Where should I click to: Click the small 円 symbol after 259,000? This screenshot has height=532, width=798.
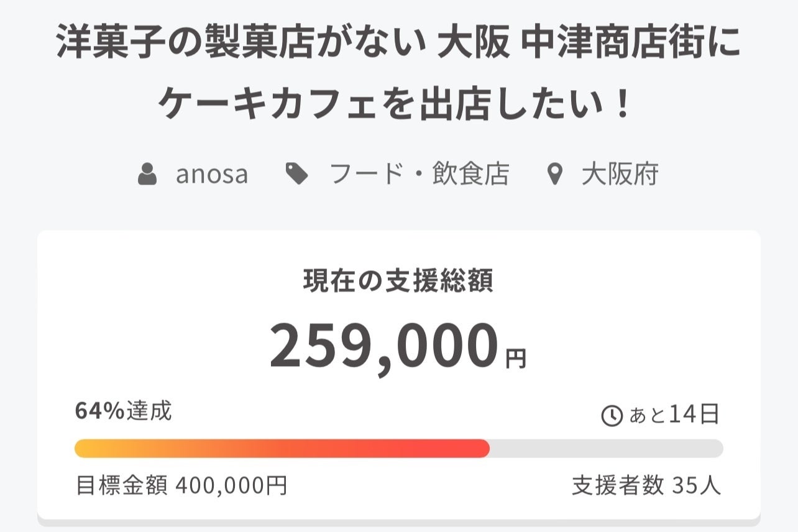(515, 359)
